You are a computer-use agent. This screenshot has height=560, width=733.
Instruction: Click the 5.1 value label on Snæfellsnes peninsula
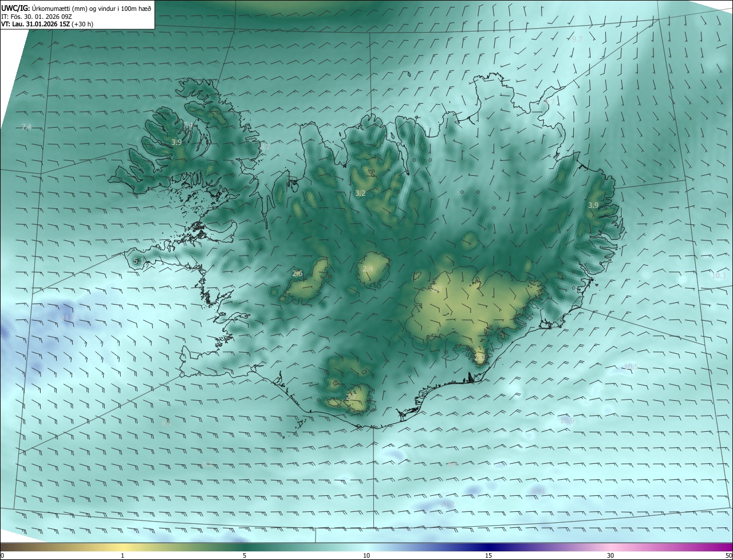click(x=138, y=261)
